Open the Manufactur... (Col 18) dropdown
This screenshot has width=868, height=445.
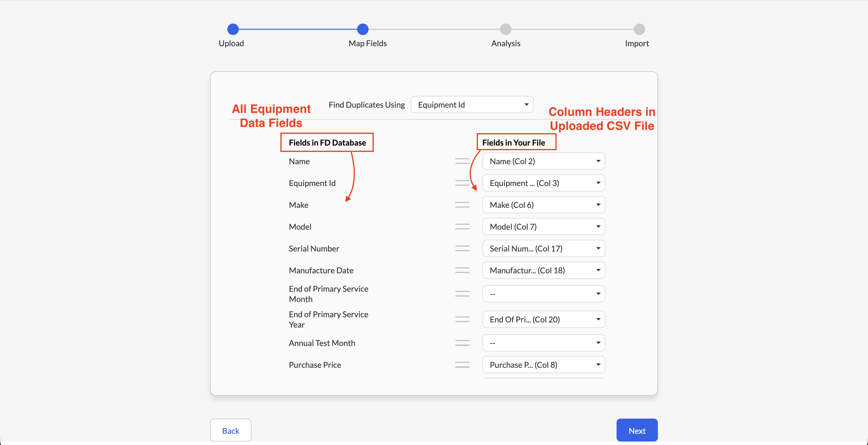(x=544, y=270)
